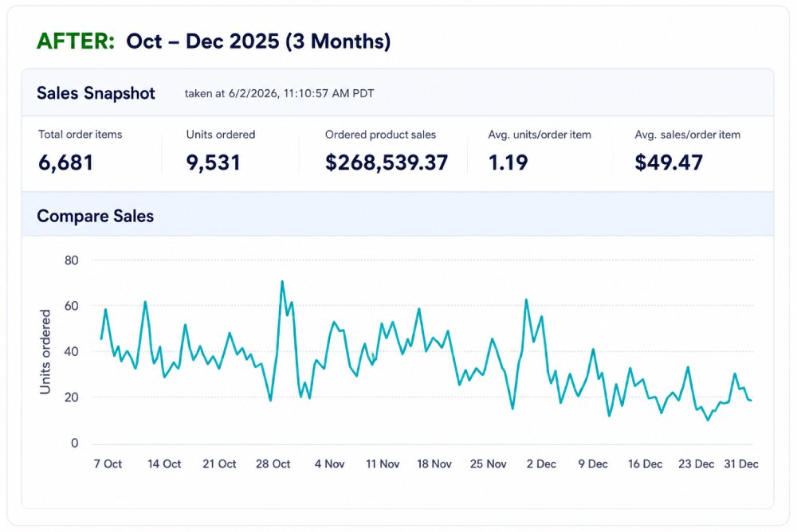Click the '4 Nov' x-axis date
Image resolution: width=797 pixels, height=532 pixels.
pyautogui.click(x=329, y=464)
